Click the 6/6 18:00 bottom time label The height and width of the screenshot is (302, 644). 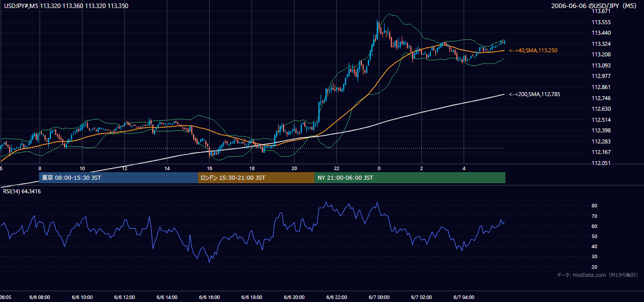(x=251, y=297)
